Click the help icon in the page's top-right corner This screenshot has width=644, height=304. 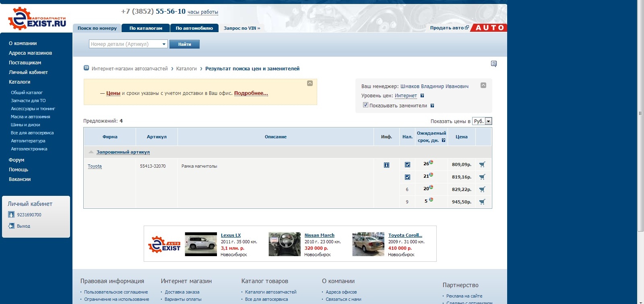coord(494,64)
